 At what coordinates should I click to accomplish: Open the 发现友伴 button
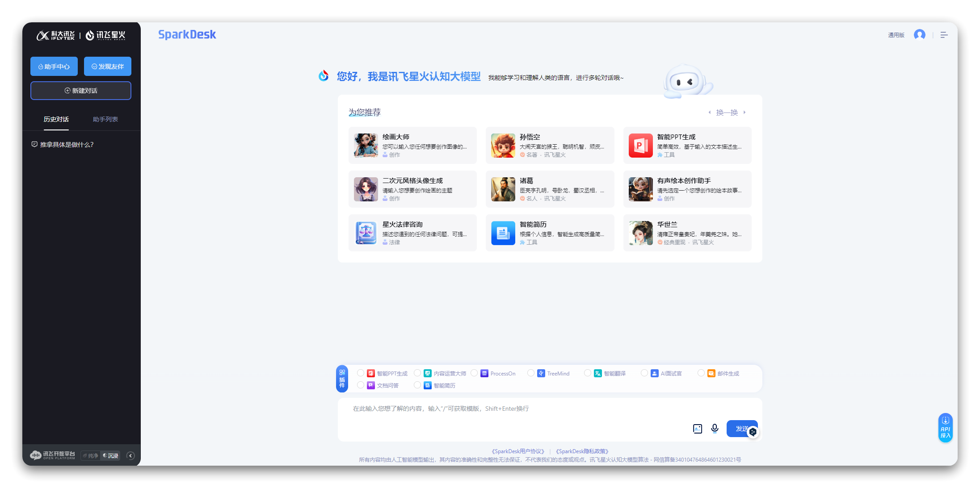tap(108, 67)
